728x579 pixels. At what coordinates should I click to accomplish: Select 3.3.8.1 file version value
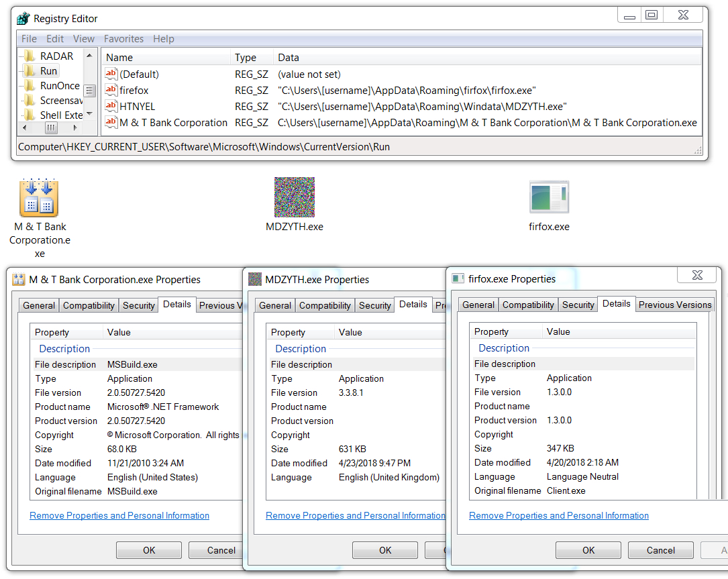[x=351, y=392]
